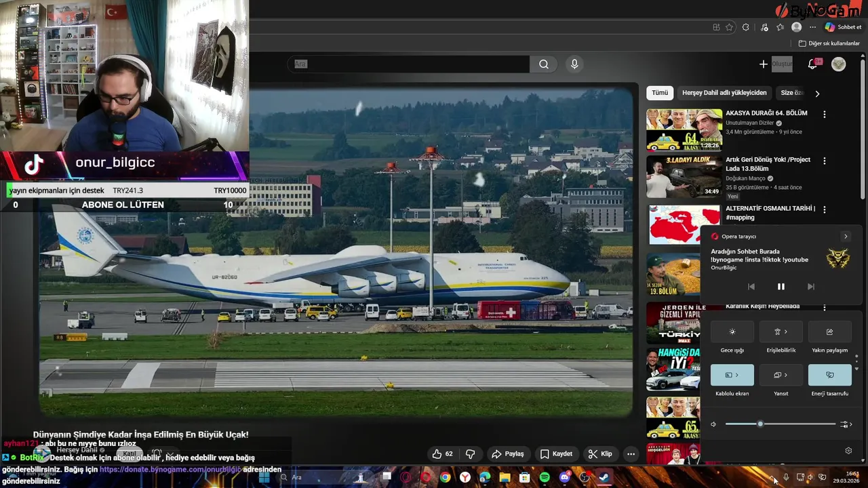Open the Artık Geri Dönüş Yok video thumbnail
This screenshot has width=868, height=488.
pyautogui.click(x=684, y=176)
